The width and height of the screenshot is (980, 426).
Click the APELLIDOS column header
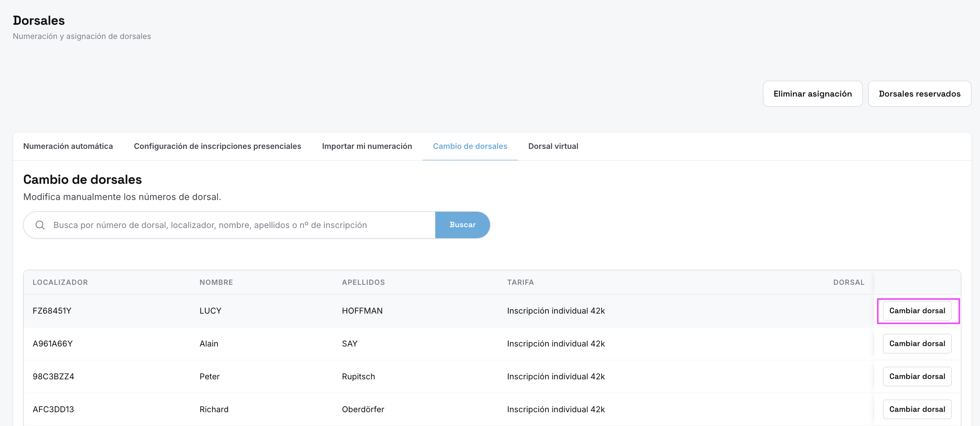(363, 282)
